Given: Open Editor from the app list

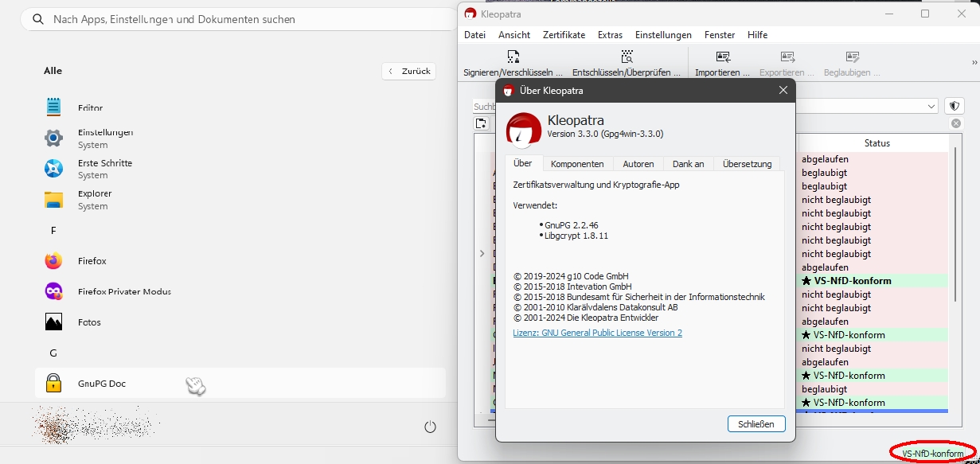Looking at the screenshot, I should pos(240,107).
